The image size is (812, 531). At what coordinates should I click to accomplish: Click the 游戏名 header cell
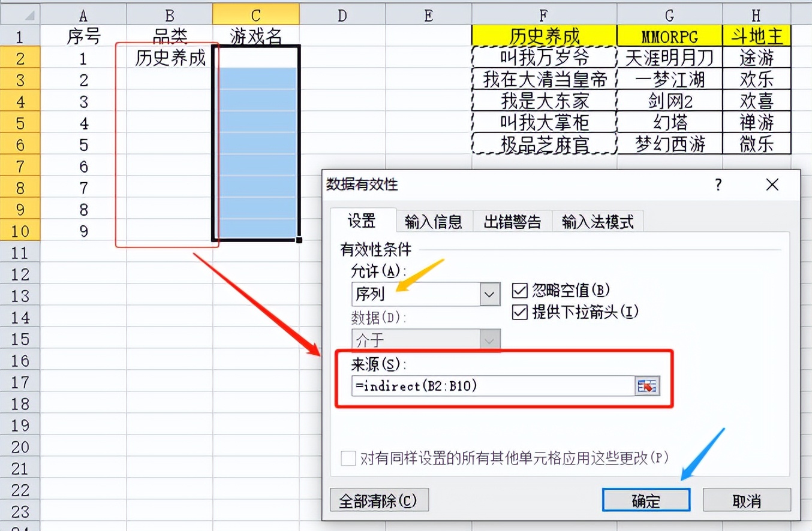pyautogui.click(x=256, y=37)
